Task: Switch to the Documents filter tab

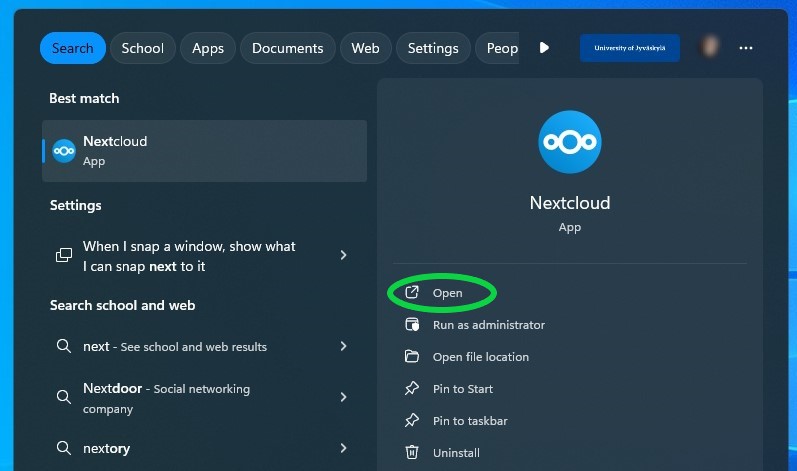Action: [x=288, y=48]
